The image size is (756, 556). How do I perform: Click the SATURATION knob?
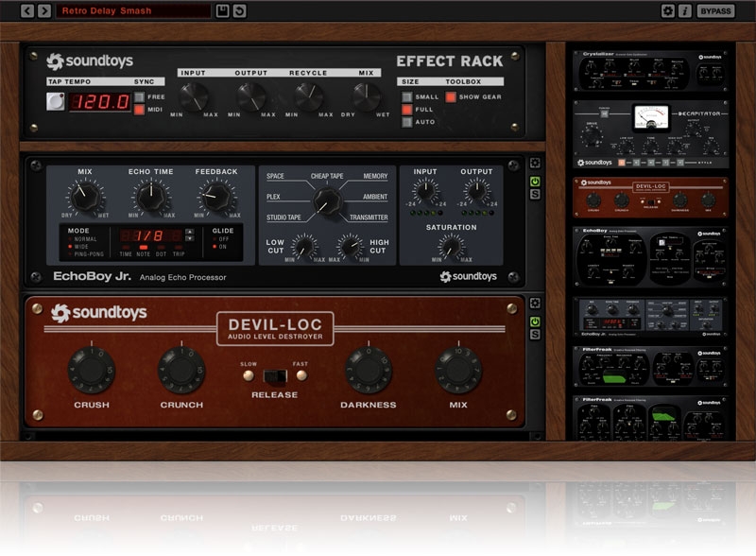(451, 246)
